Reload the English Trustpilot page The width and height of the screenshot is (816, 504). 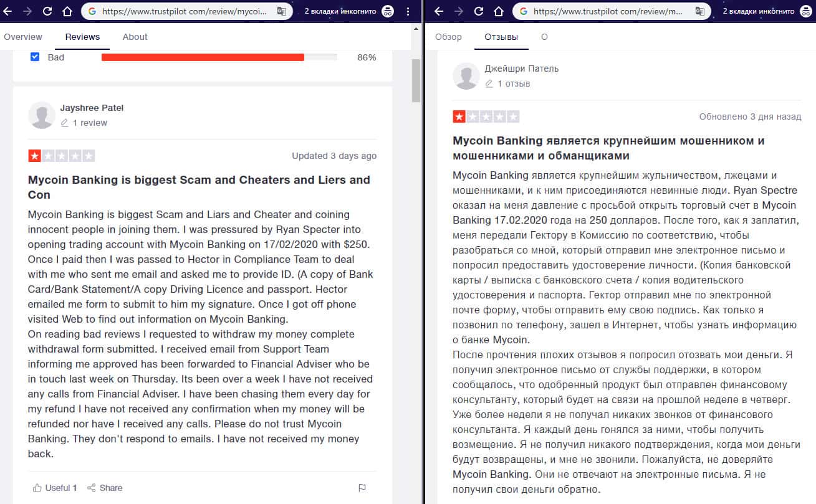pyautogui.click(x=47, y=11)
